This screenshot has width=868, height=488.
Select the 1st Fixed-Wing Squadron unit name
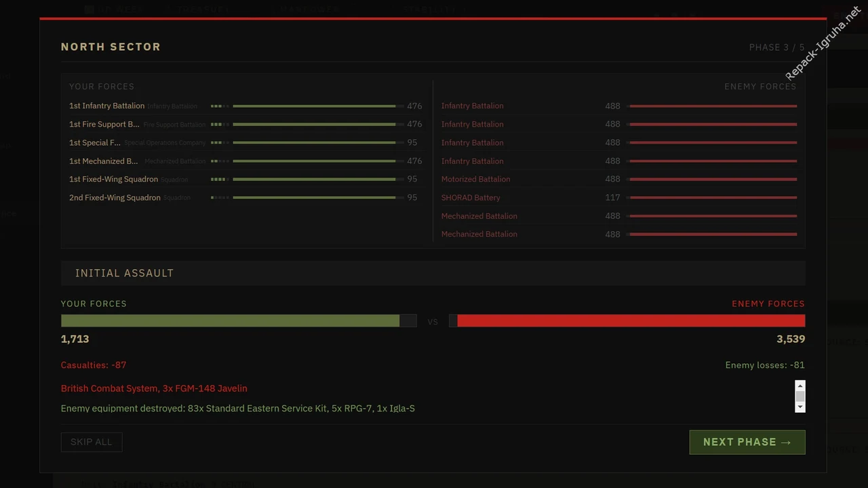coord(113,179)
